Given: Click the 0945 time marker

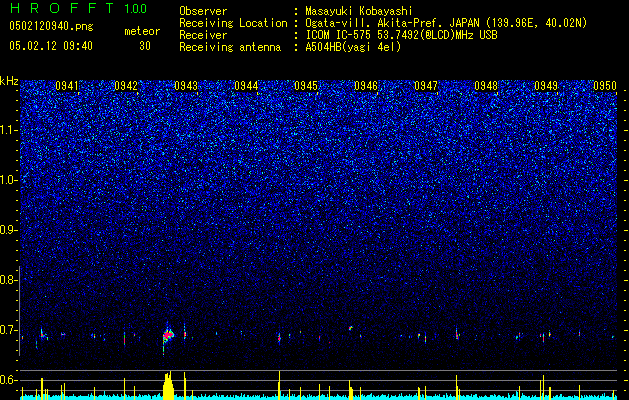Looking at the screenshot, I should click(x=306, y=86).
